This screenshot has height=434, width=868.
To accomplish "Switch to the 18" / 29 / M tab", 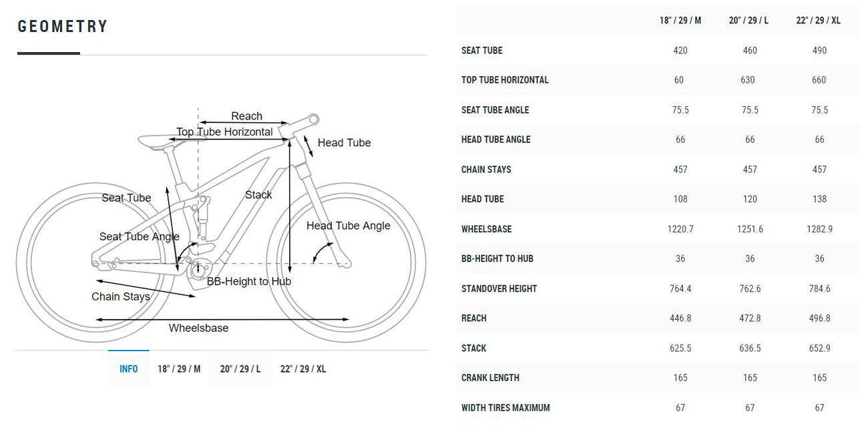I will click(179, 369).
